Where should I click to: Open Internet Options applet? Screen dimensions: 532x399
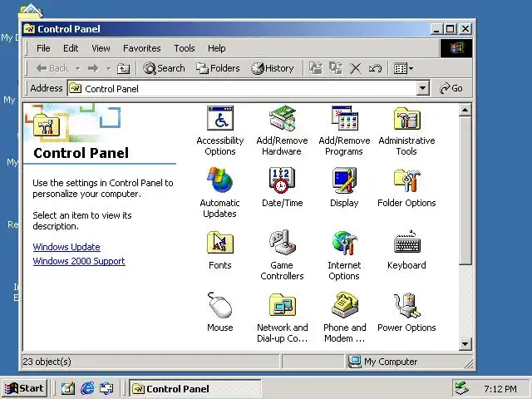(x=344, y=255)
